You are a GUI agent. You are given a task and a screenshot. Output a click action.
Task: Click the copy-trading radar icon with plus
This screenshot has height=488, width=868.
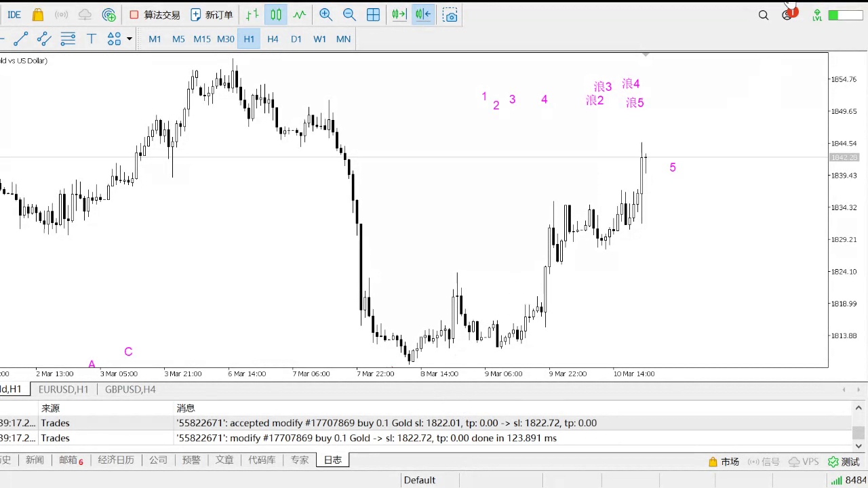[x=109, y=15]
